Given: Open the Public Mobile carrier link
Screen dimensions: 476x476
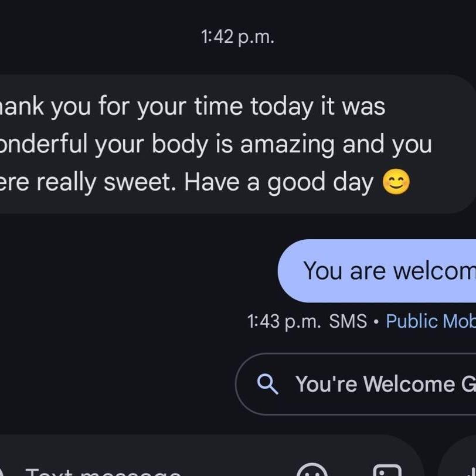Looking at the screenshot, I should click(430, 321).
